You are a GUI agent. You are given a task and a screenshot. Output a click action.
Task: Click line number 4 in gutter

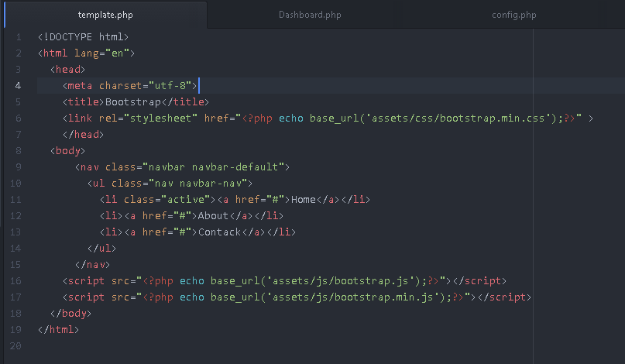click(x=18, y=86)
